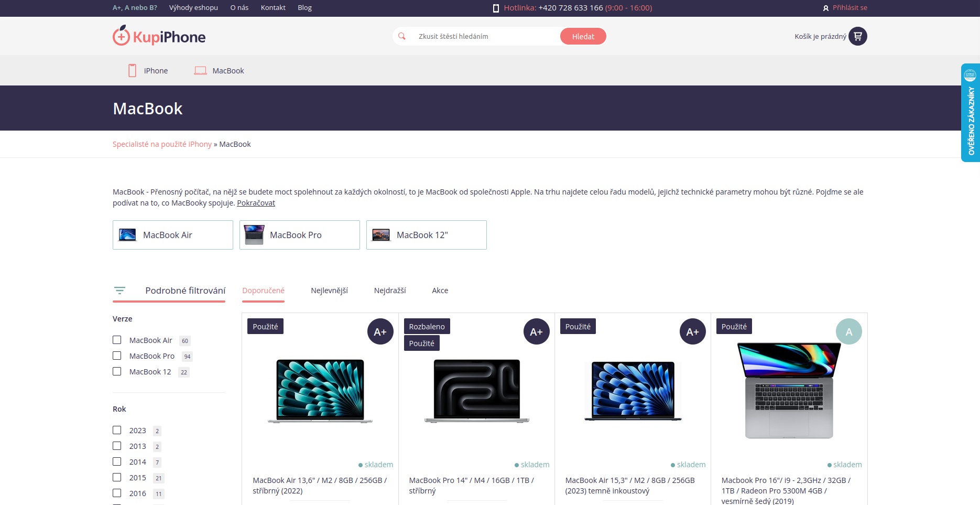Viewport: 980px width, 505px height.
Task: Click the phone icon beside Hotlinka
Action: tap(496, 8)
